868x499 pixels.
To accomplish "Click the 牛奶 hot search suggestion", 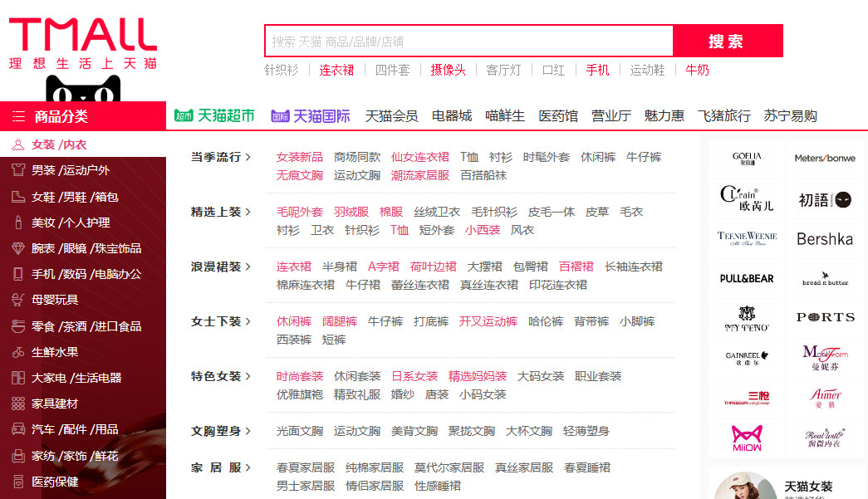I will tap(697, 71).
